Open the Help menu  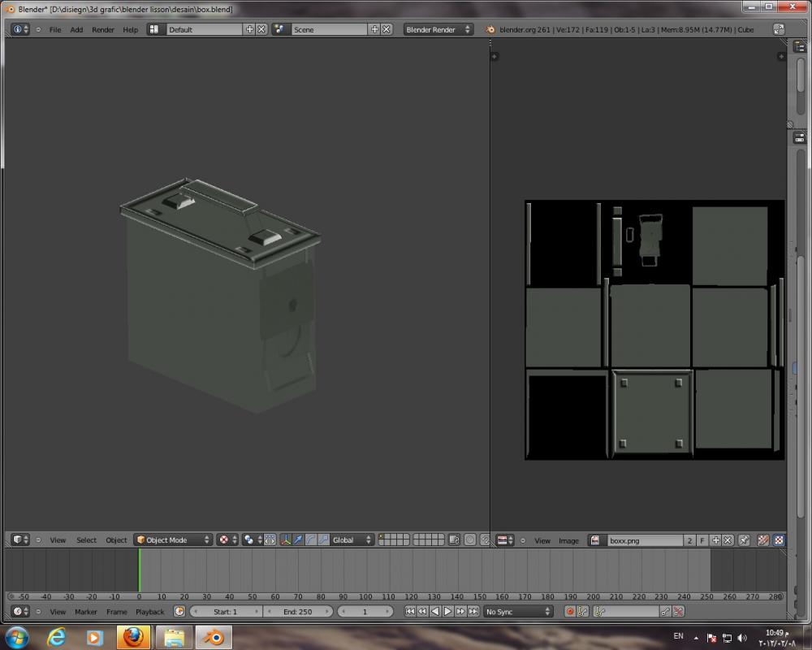(131, 29)
